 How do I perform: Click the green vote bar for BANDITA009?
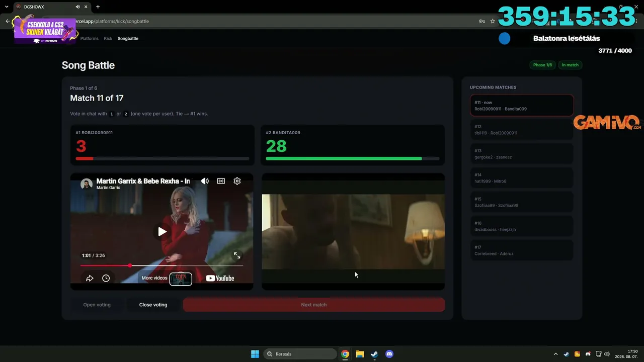(344, 159)
